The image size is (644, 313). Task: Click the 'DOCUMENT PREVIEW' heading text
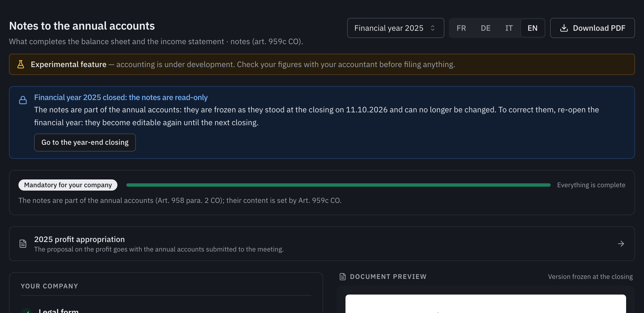tap(388, 277)
